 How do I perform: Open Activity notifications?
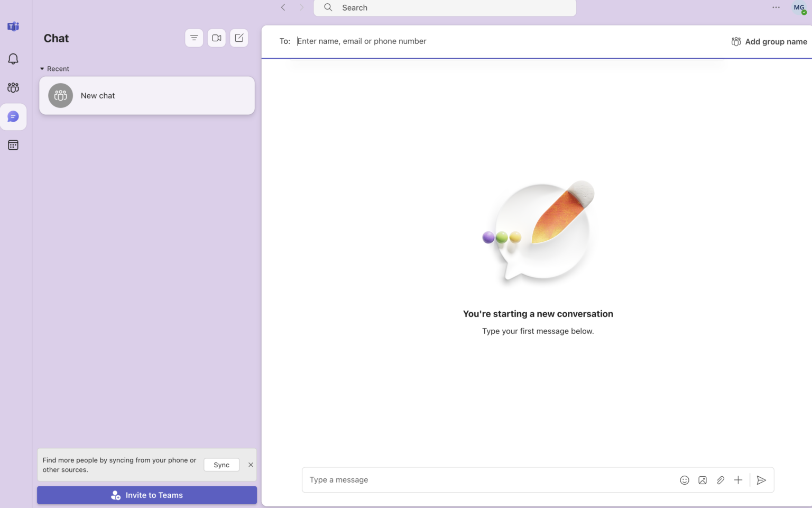[x=13, y=59]
